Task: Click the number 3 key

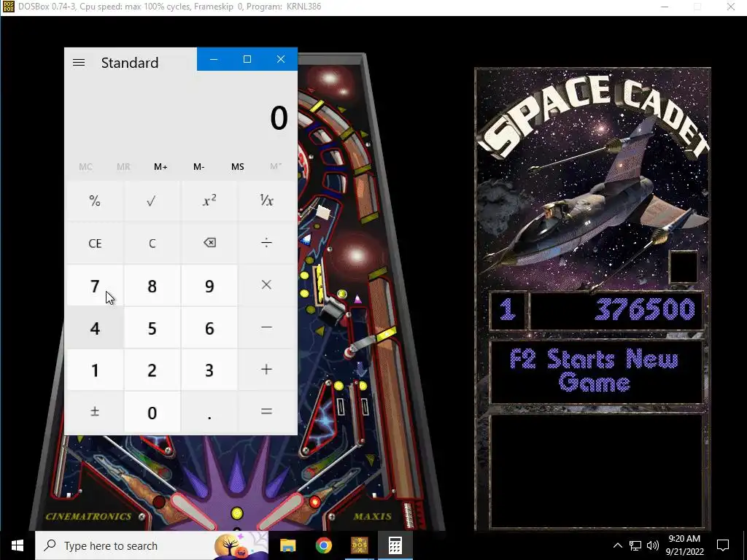Action: (x=209, y=370)
